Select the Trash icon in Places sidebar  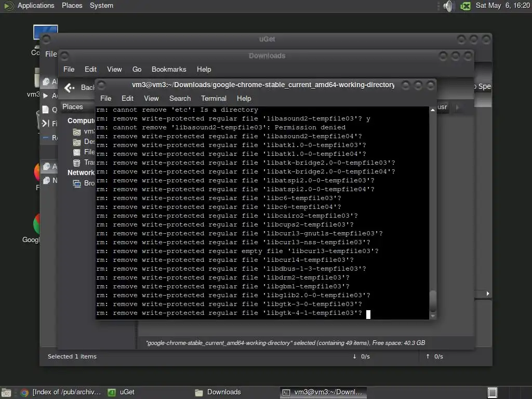pos(77,163)
